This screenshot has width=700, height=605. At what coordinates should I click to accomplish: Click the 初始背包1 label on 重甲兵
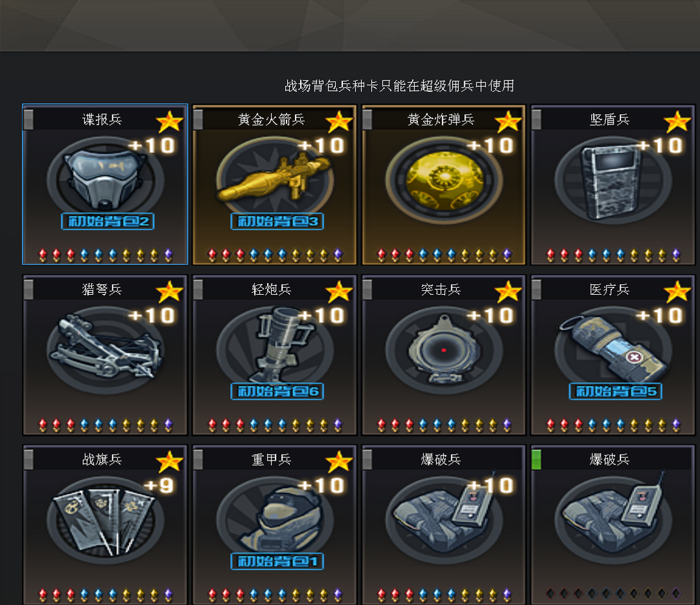pos(277,561)
